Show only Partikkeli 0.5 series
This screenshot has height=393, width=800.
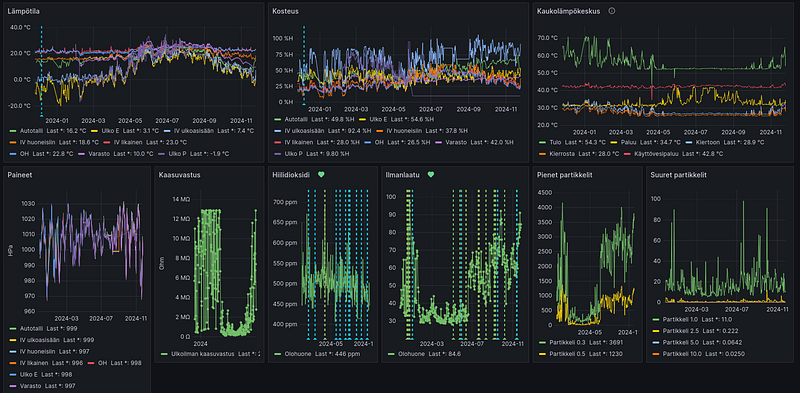pyautogui.click(x=567, y=354)
